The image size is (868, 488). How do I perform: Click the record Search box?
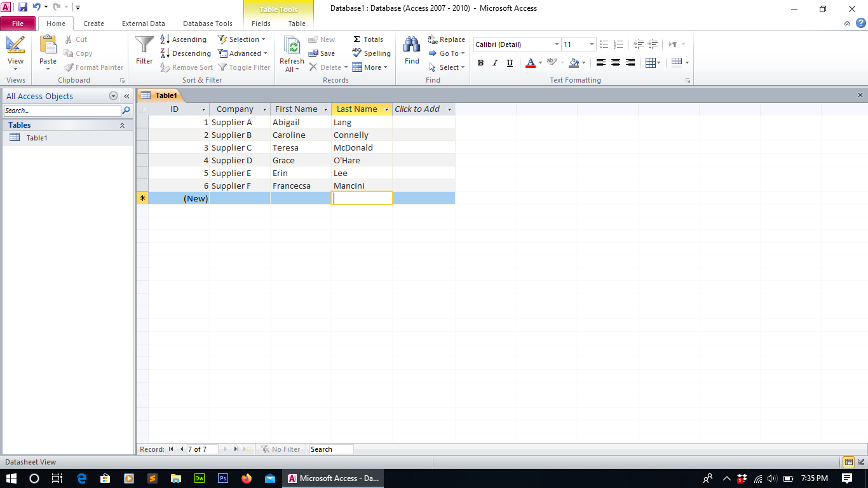tap(331, 449)
